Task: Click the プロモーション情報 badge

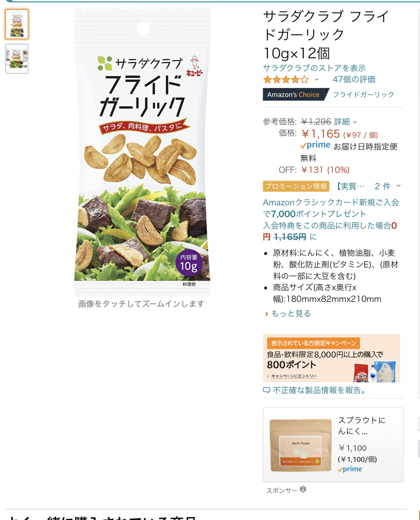Action: coord(296,186)
